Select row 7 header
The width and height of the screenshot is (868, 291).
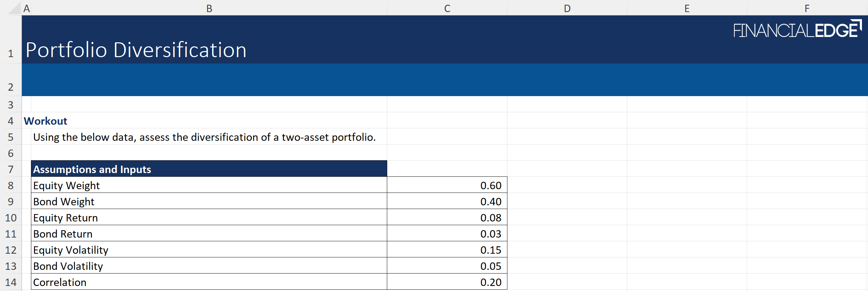(x=11, y=169)
